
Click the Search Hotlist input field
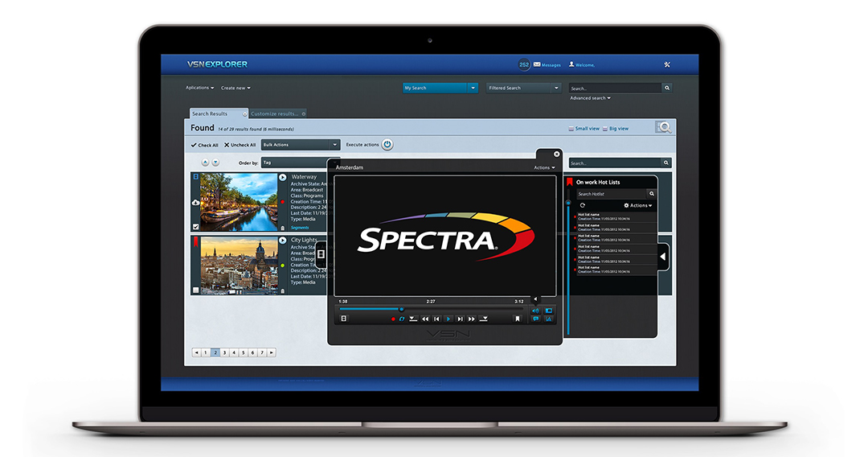[612, 194]
